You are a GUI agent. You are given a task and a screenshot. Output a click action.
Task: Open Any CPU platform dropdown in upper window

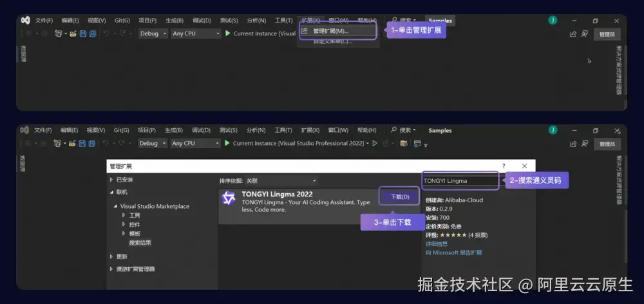pyautogui.click(x=196, y=33)
